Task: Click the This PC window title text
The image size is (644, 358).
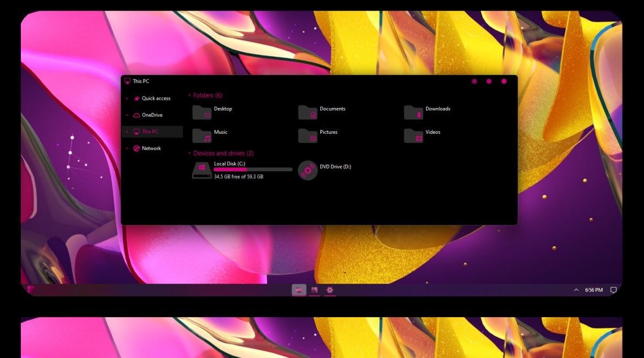Action: pyautogui.click(x=141, y=82)
